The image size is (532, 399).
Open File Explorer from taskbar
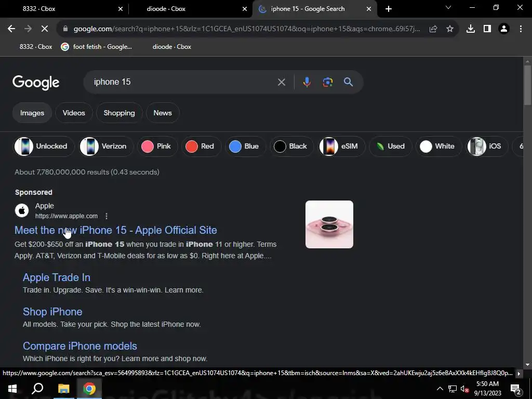click(63, 389)
